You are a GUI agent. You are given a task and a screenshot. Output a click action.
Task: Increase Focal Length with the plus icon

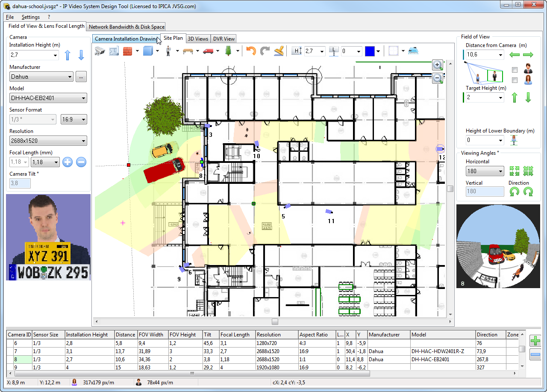pos(68,162)
